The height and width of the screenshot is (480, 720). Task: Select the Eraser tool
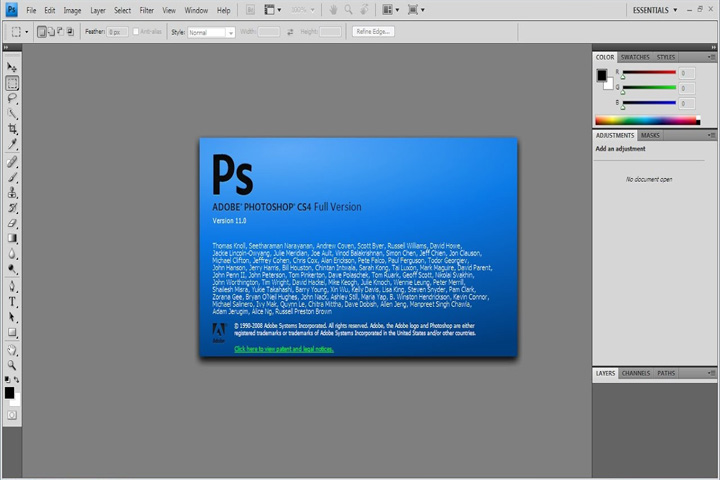[x=12, y=223]
